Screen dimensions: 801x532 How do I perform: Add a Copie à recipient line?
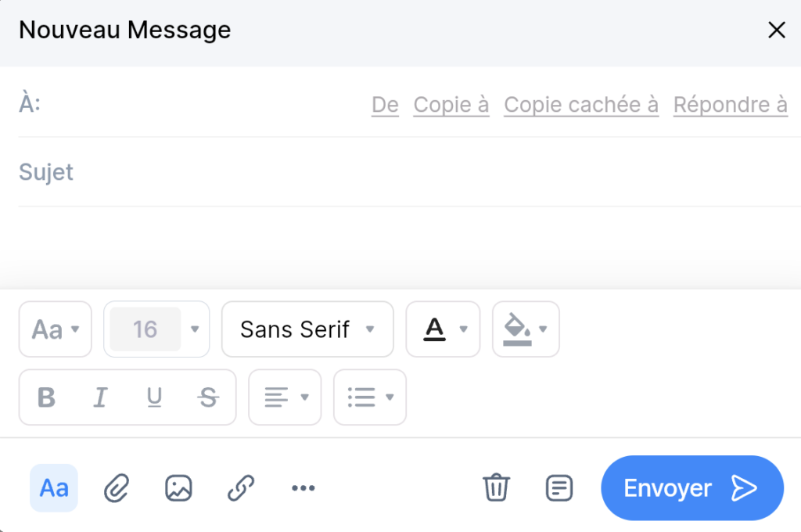pyautogui.click(x=451, y=104)
